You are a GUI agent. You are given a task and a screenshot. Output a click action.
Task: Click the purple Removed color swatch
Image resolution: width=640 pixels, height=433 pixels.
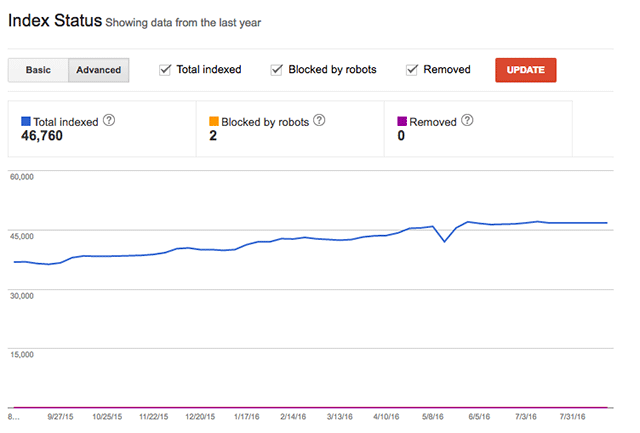(403, 122)
